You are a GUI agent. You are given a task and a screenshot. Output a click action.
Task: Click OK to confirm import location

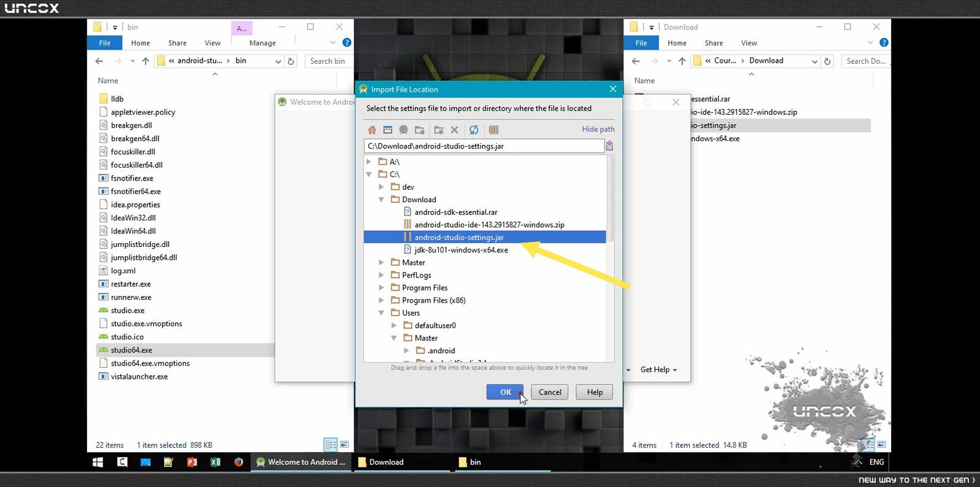coord(505,392)
